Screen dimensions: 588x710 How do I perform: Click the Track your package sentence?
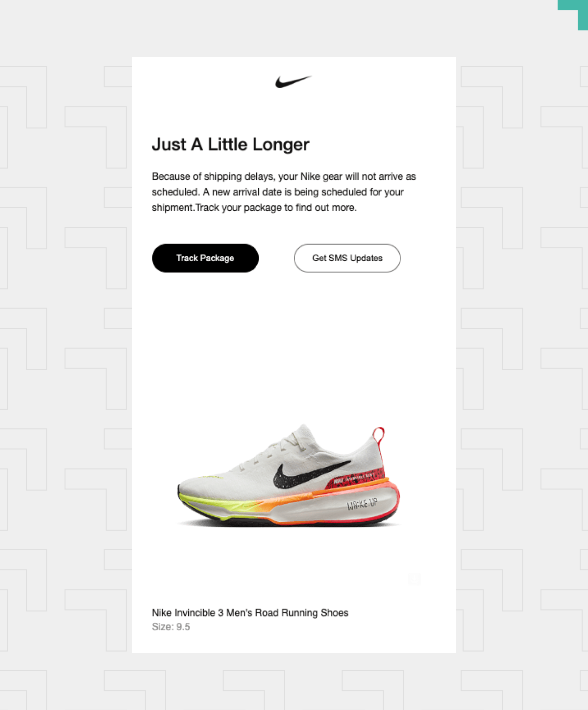[x=276, y=208]
